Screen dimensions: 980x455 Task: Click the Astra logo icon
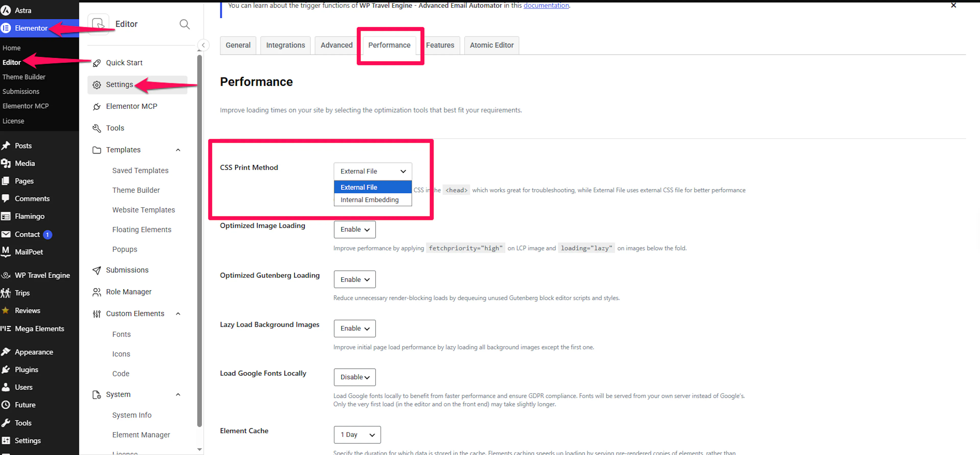[x=6, y=10]
